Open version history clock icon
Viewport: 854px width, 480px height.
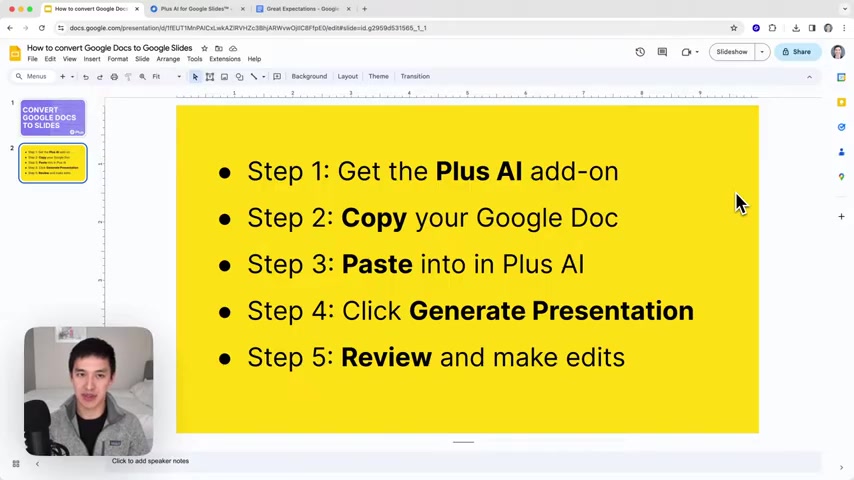(640, 52)
